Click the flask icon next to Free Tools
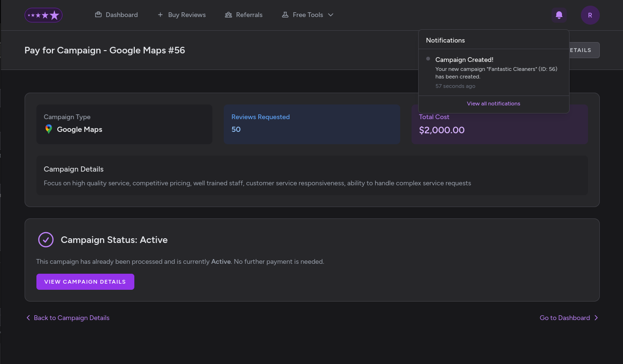This screenshot has width=623, height=364. point(285,15)
